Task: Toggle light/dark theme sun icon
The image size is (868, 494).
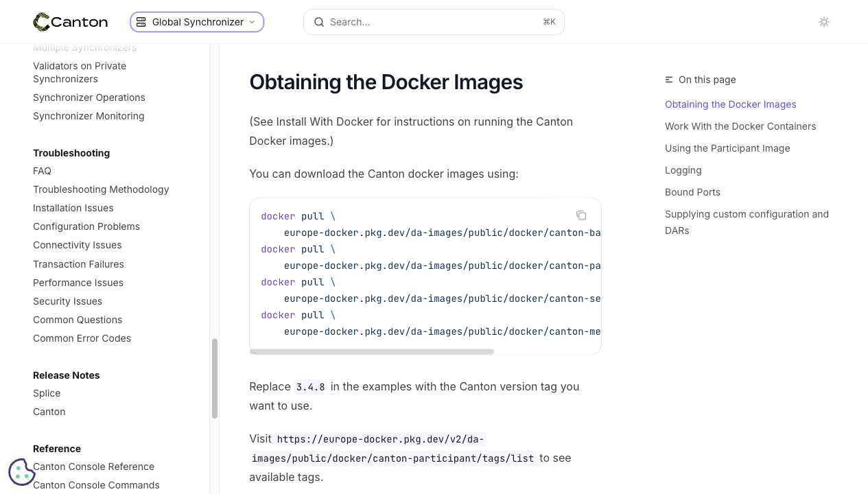Action: click(x=824, y=22)
